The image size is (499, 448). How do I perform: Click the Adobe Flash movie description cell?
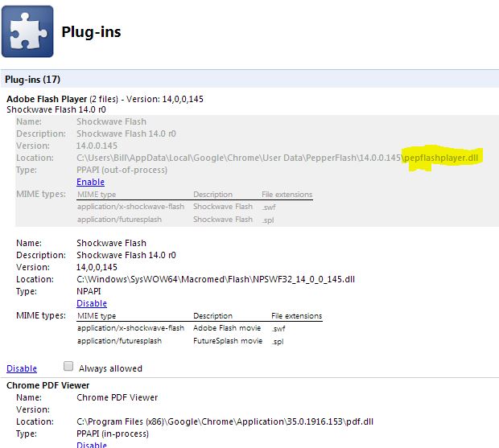[x=227, y=328]
